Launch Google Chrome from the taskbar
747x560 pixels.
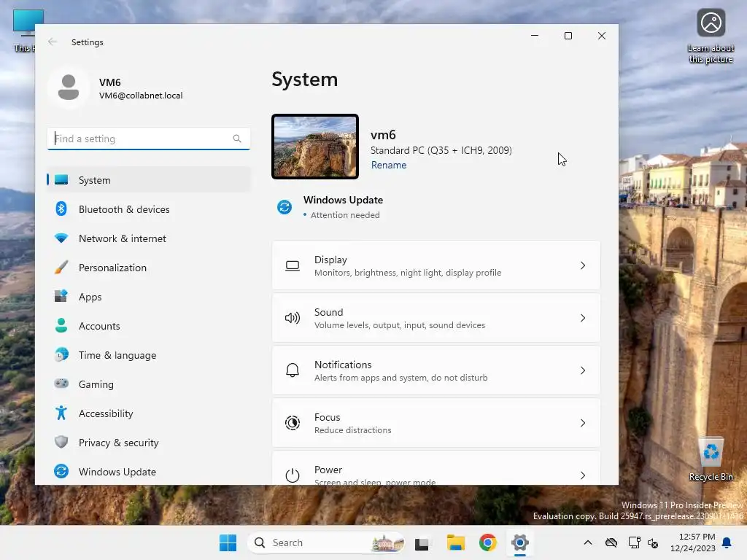(488, 542)
